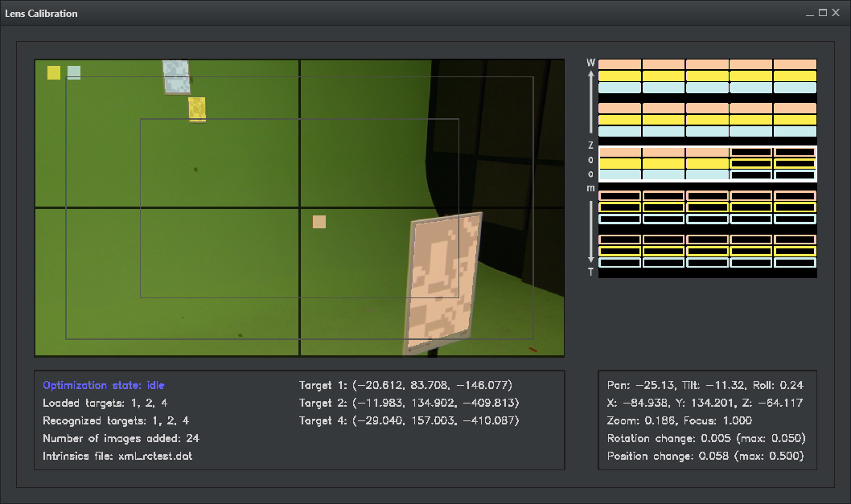The height and width of the screenshot is (504, 851).
Task: Select the Target 4 coordinates line
Action: click(x=409, y=420)
